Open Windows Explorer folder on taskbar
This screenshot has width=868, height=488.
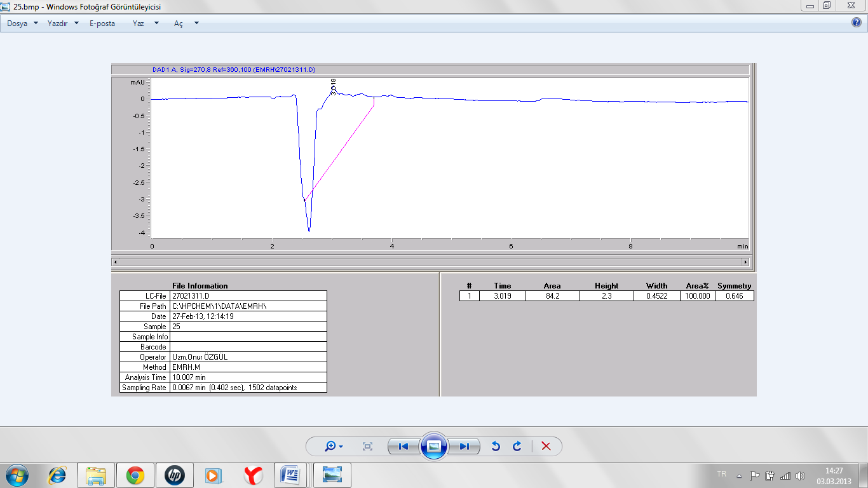pos(96,475)
